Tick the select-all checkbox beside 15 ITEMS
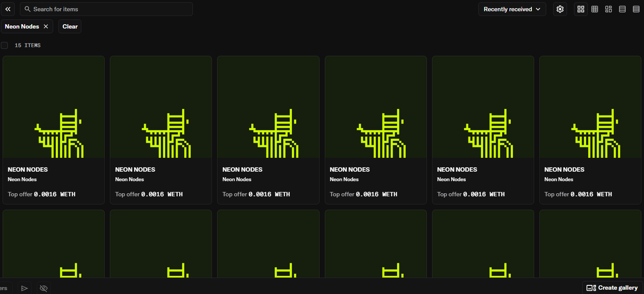The image size is (644, 294). click(x=4, y=46)
